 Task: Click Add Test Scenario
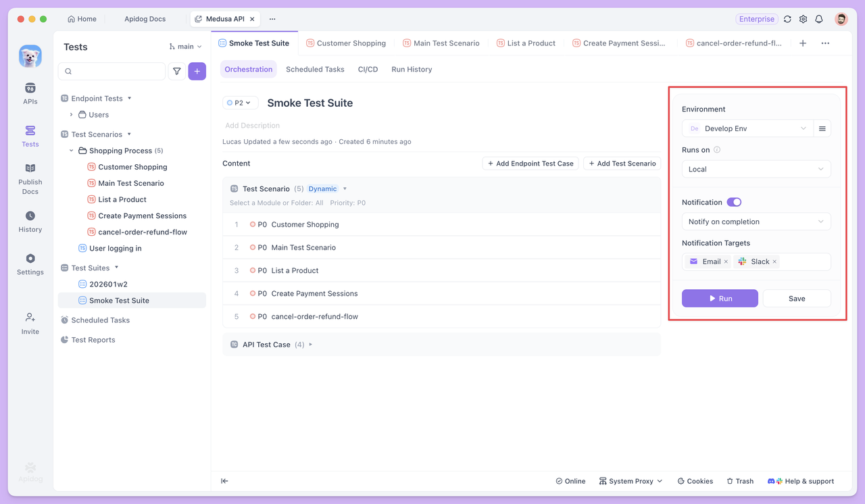(622, 163)
